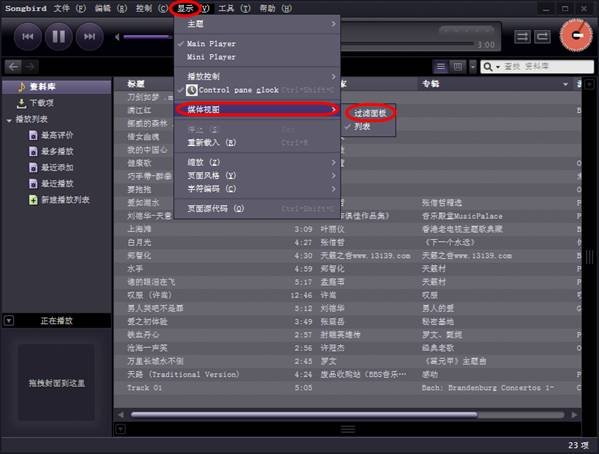Open 新建播放列表 in the sidebar
Viewport: 599px width, 454px height.
pos(59,199)
